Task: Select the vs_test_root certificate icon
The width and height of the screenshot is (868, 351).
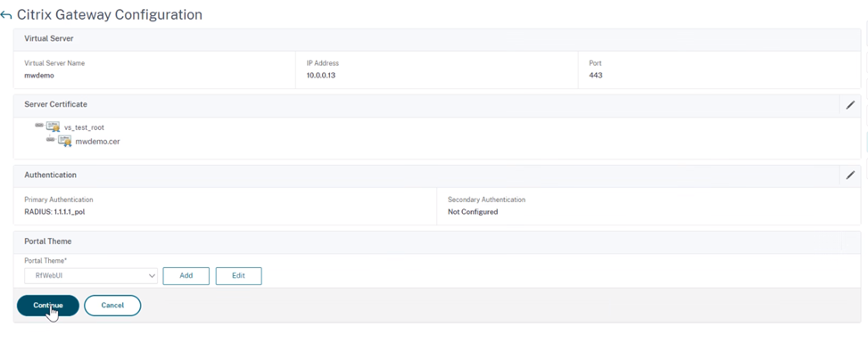Action: pos(54,127)
